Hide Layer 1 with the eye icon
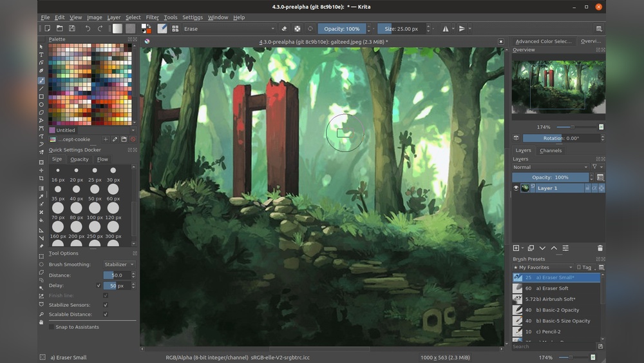The height and width of the screenshot is (363, 644). point(516,188)
